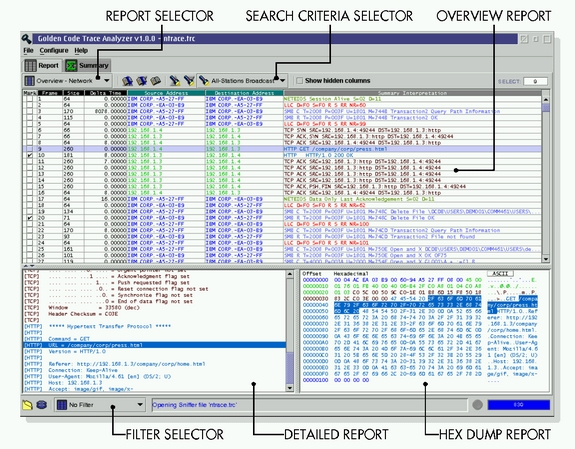Open the Help menu
This screenshot has height=449, width=575.
pyautogui.click(x=81, y=51)
